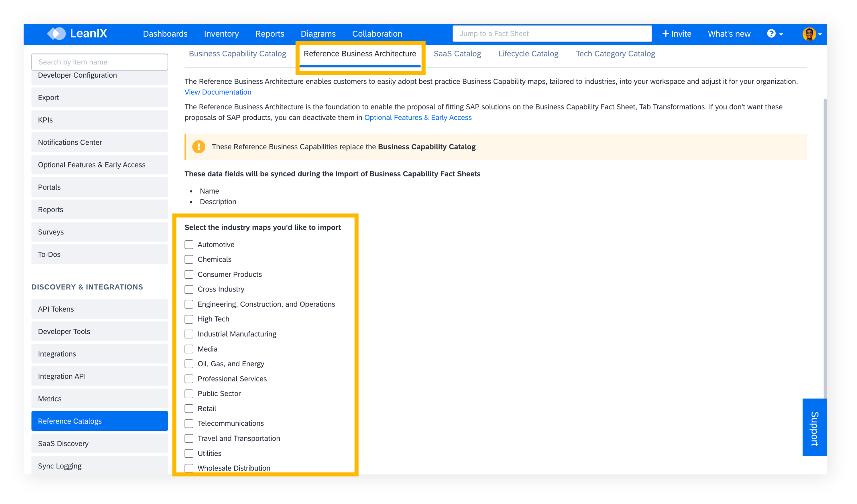Screen dimensions: 857x504
Task: Check the Utilities checkbox
Action: (x=189, y=453)
